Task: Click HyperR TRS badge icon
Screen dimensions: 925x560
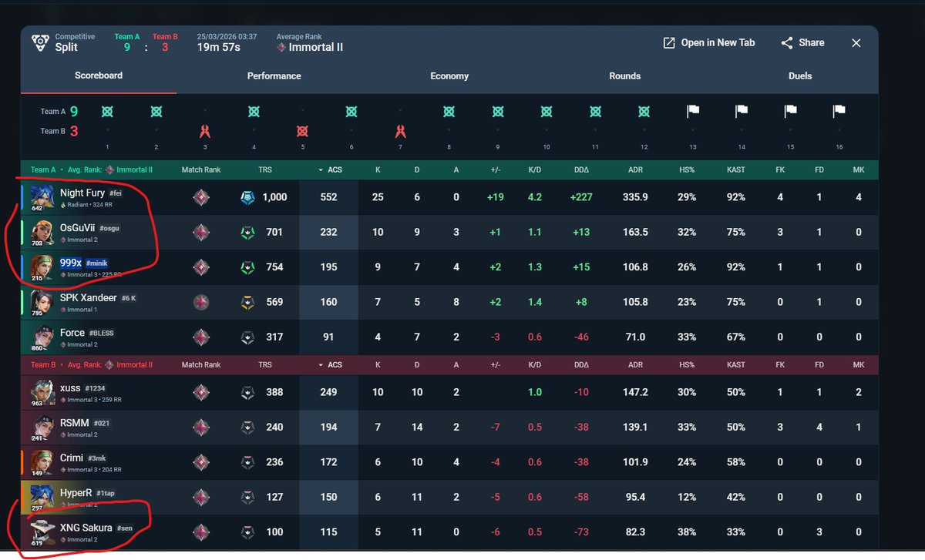Action: pyautogui.click(x=248, y=497)
